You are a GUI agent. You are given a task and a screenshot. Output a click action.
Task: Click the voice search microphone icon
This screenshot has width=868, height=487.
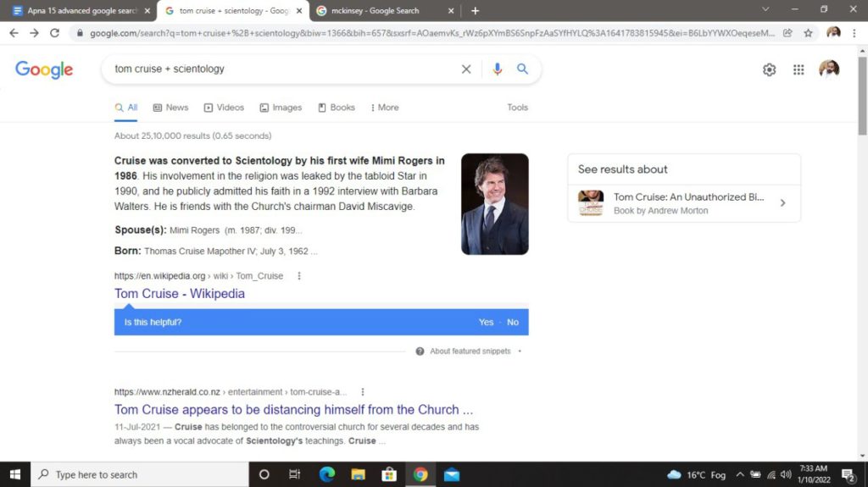point(498,69)
